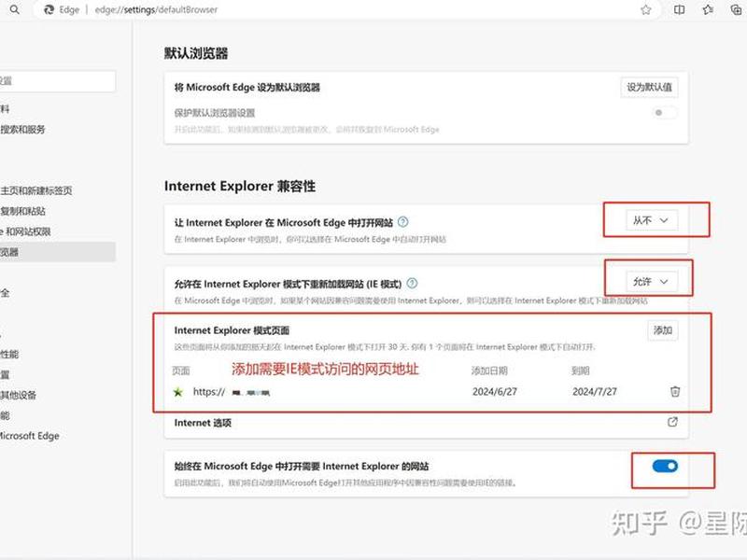Click 添加 button for IE mode pages

tap(663, 330)
